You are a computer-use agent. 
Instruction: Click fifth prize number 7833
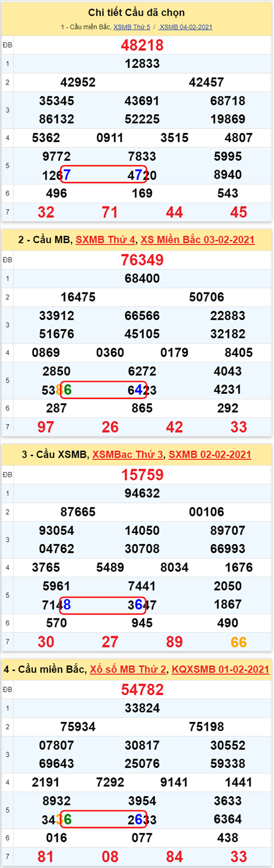(x=142, y=156)
